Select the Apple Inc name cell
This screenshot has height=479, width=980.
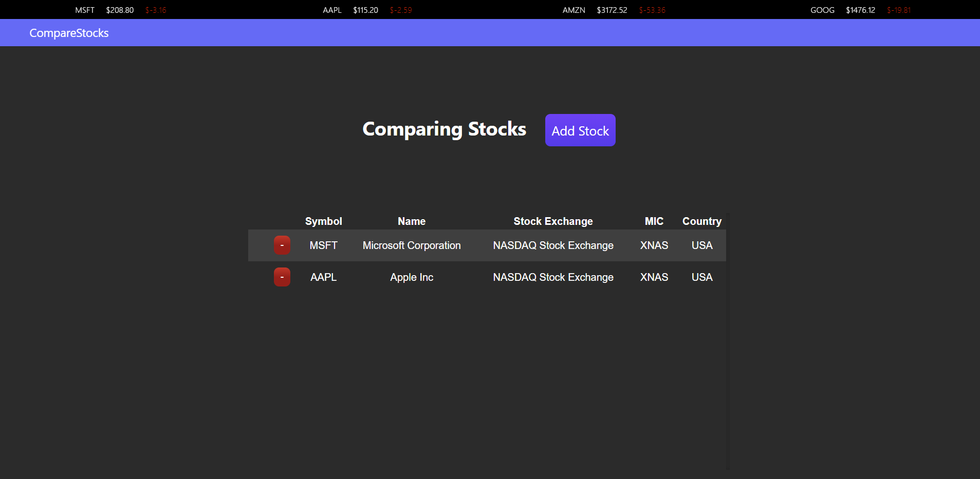click(412, 277)
